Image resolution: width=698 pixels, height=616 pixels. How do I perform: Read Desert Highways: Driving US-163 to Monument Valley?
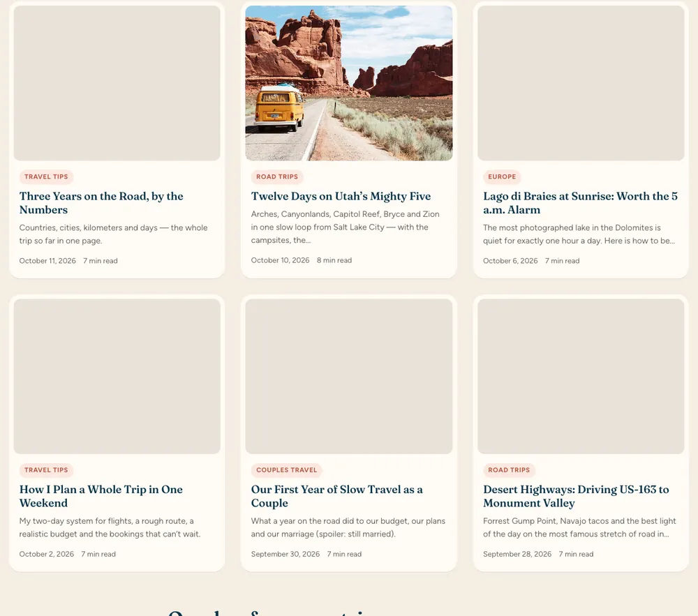576,496
